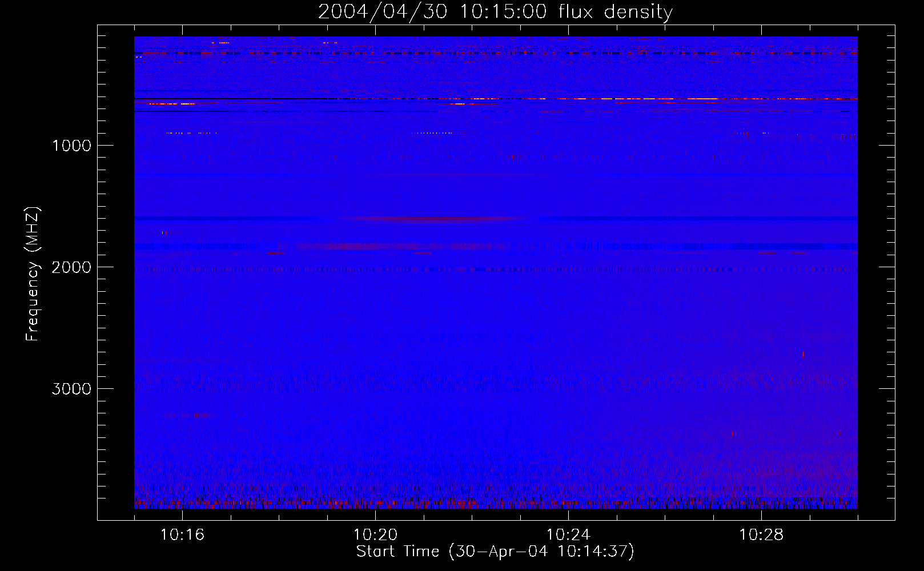Click the 1000 frequency tick label

point(71,146)
